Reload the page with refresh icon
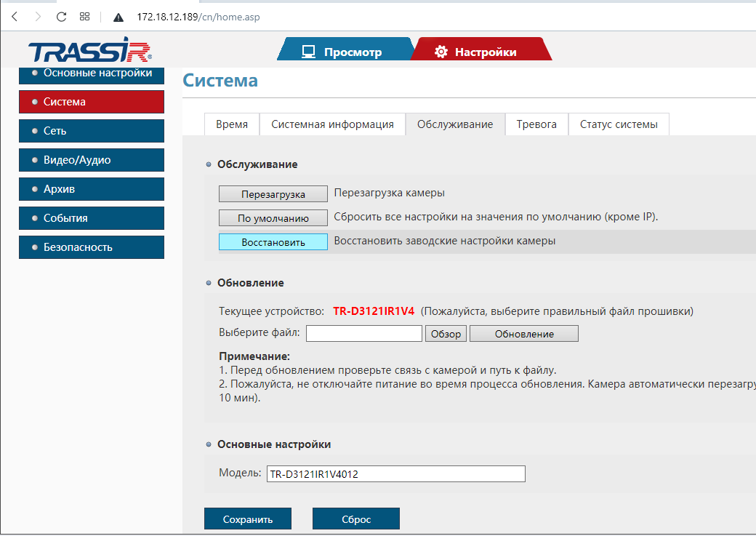The width and height of the screenshot is (756, 536). click(61, 17)
